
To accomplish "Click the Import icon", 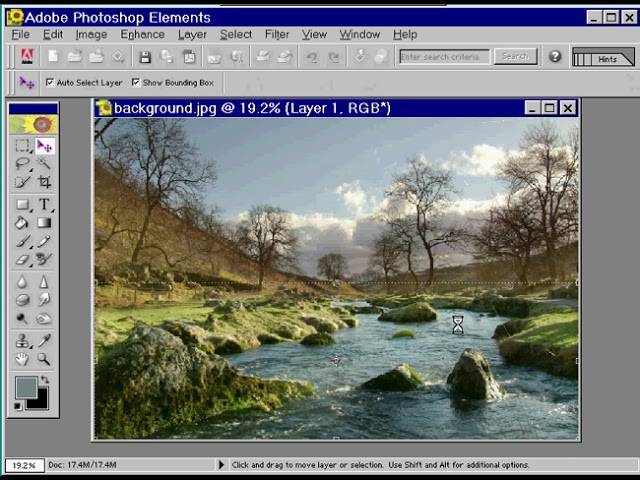I will tap(118, 56).
